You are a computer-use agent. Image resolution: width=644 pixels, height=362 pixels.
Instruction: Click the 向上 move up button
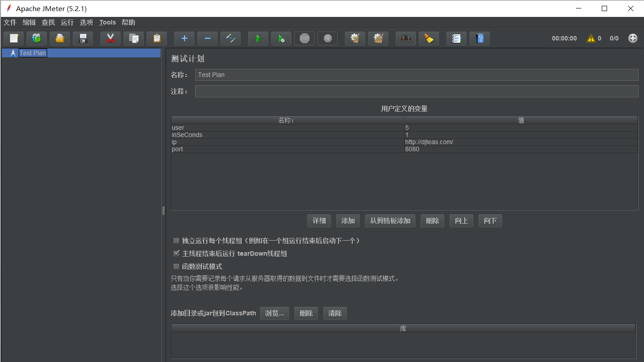point(461,221)
